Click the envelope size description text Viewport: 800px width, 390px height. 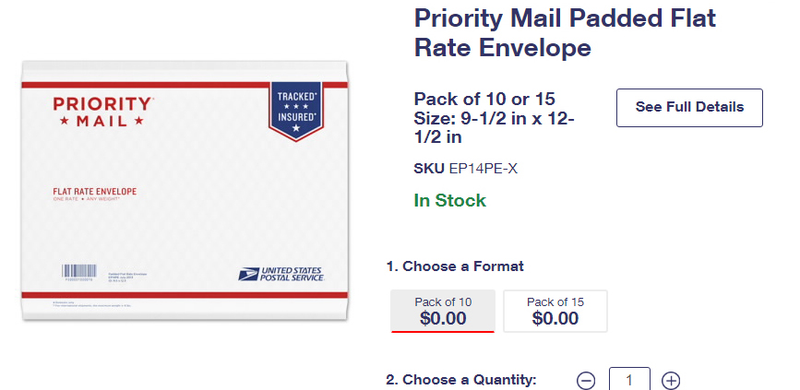(x=494, y=128)
